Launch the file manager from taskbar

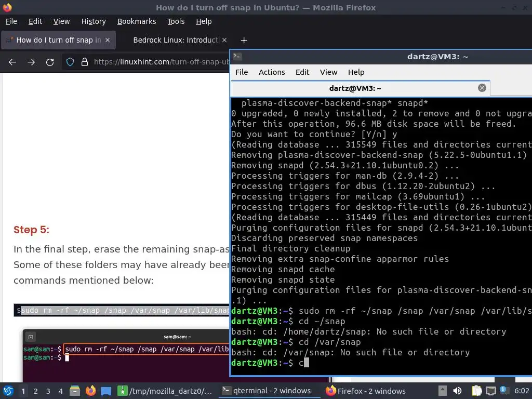[x=75, y=391]
